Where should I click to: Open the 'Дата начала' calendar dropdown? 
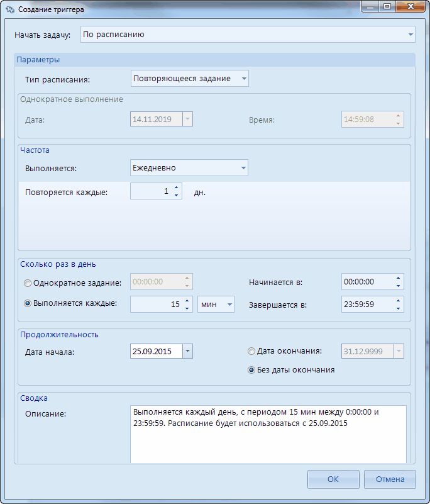pos(187,352)
